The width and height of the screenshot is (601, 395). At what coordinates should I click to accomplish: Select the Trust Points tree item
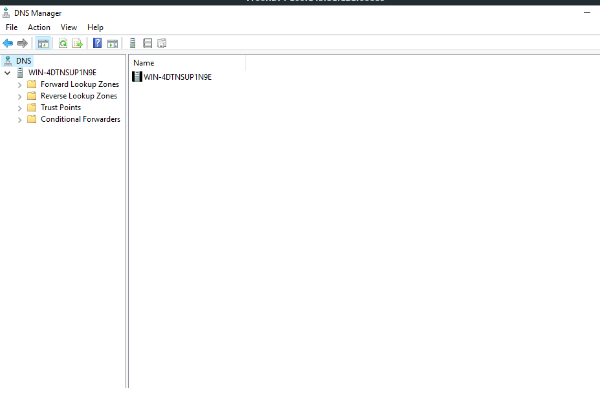(x=61, y=107)
